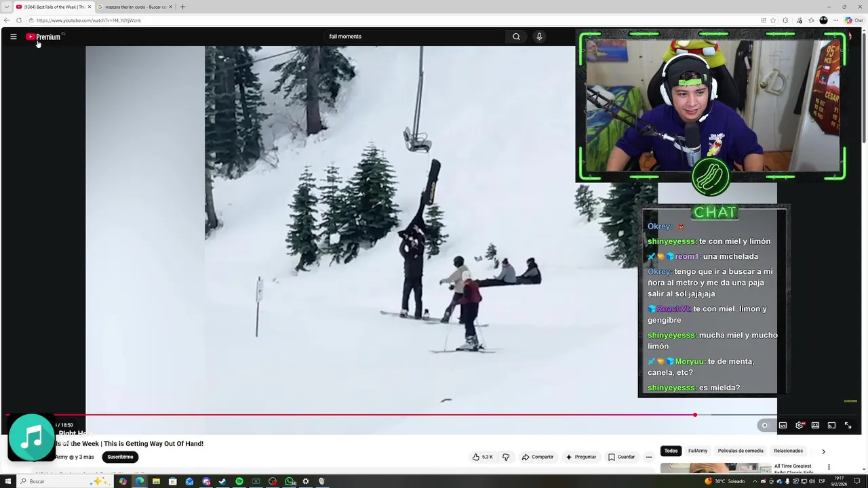The height and width of the screenshot is (488, 868).
Task: Open a new browser tab
Action: click(182, 7)
